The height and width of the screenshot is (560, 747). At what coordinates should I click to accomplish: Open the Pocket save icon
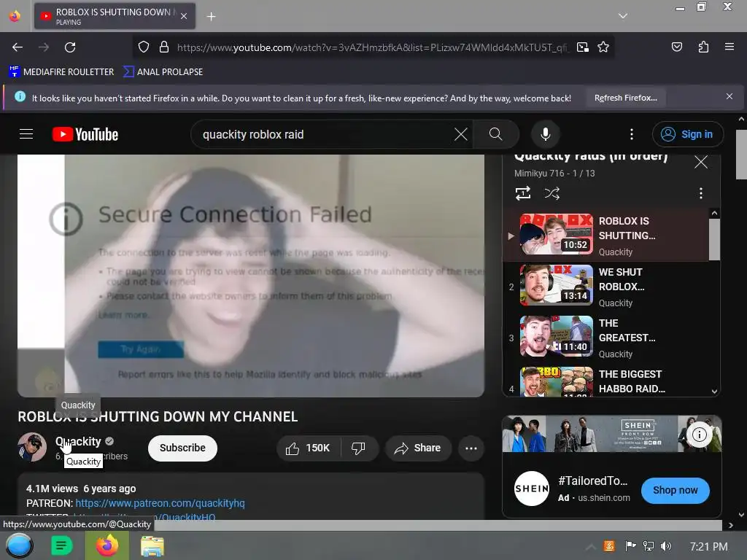tap(677, 47)
